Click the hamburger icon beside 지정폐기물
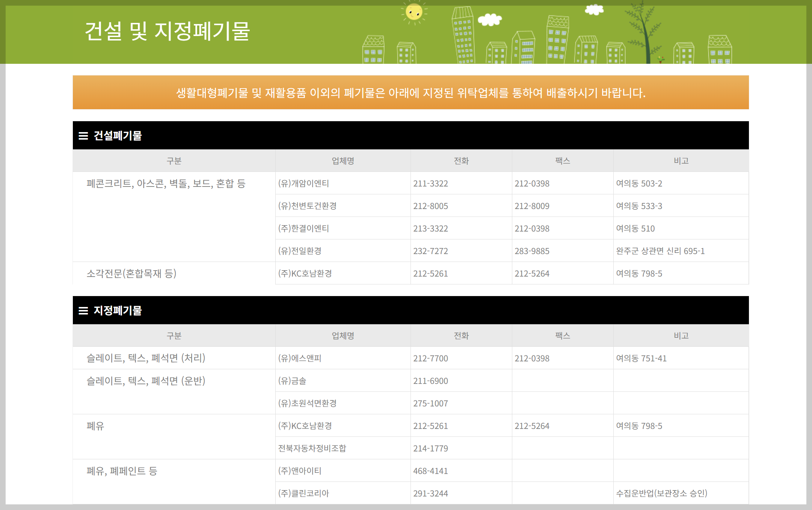 tap(83, 311)
